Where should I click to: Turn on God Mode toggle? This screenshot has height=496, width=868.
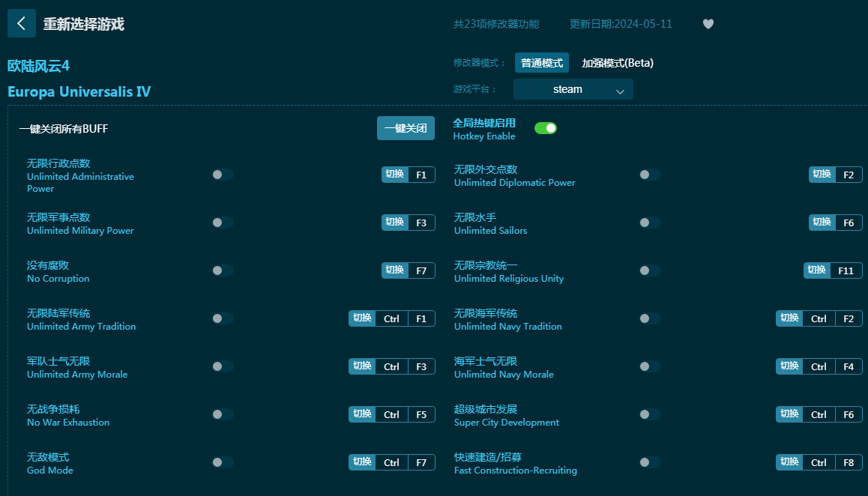[x=223, y=462]
